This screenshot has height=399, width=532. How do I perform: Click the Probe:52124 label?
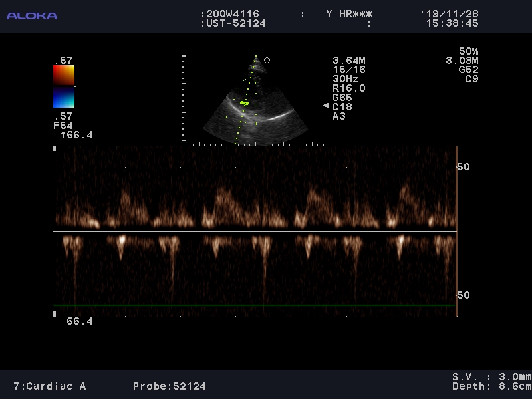tap(169, 386)
